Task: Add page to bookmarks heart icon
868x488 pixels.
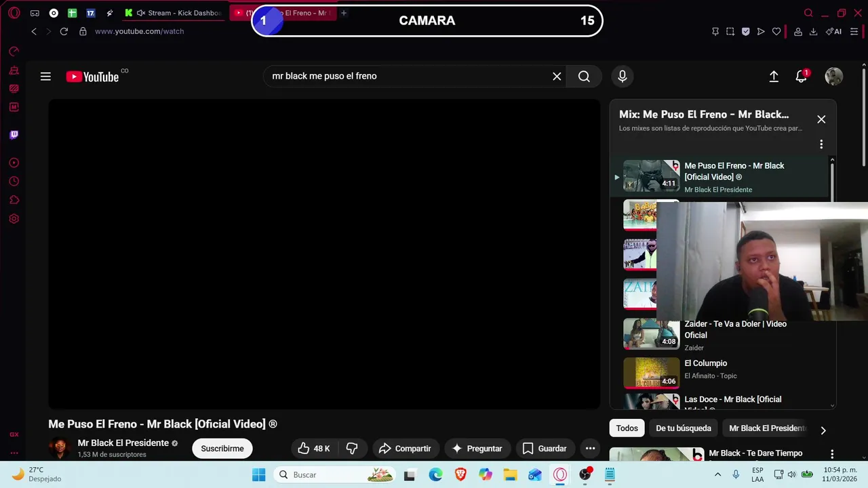Action: pyautogui.click(x=776, y=31)
